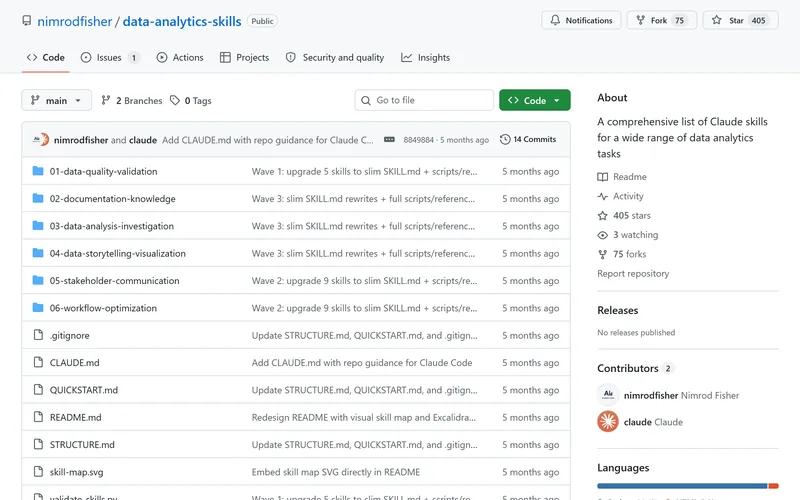Open nimrodfisher owner link in header
The width and height of the screenshot is (800, 500).
coord(74,21)
